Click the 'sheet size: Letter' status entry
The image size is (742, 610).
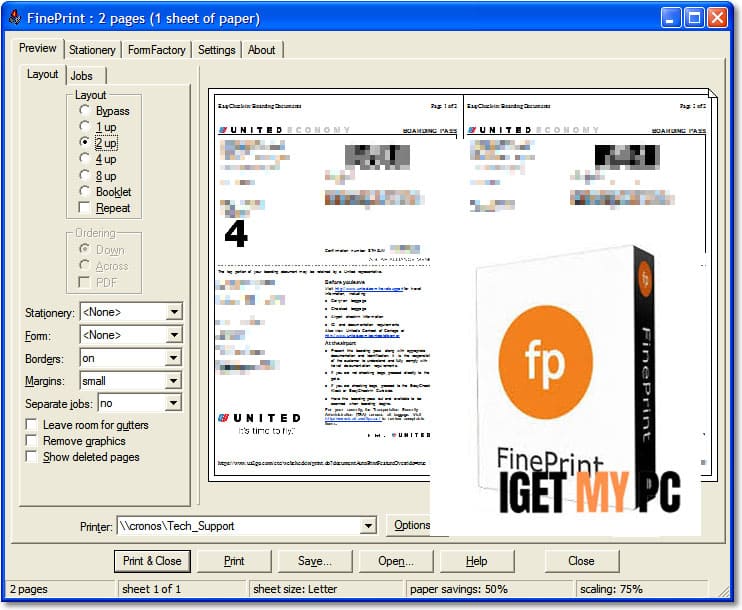pos(295,589)
